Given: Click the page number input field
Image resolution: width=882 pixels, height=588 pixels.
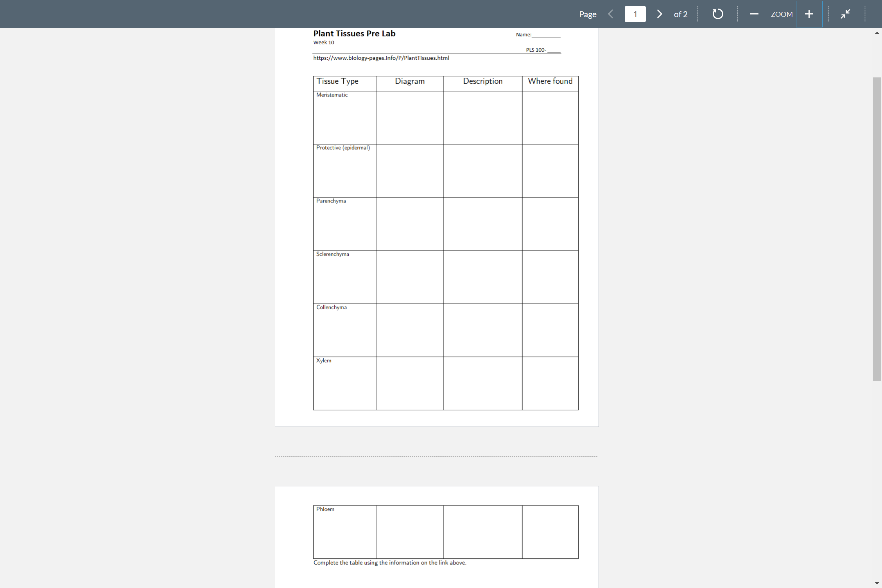Looking at the screenshot, I should pyautogui.click(x=635, y=14).
